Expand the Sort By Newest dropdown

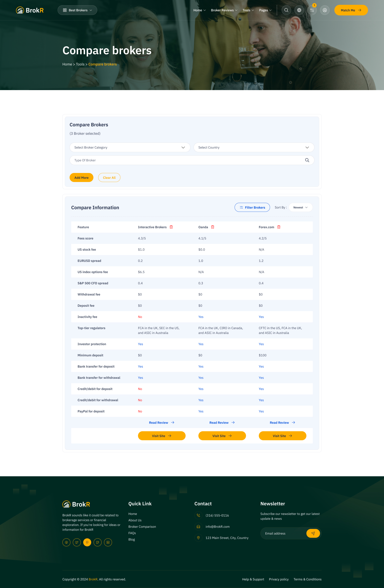coord(300,208)
